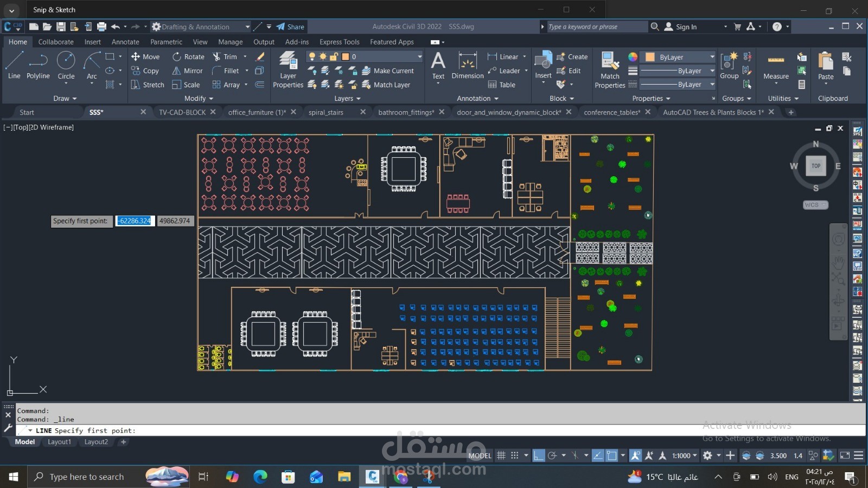Image resolution: width=868 pixels, height=488 pixels.
Task: Toggle the layer on/off bulb in layer control
Action: [312, 56]
